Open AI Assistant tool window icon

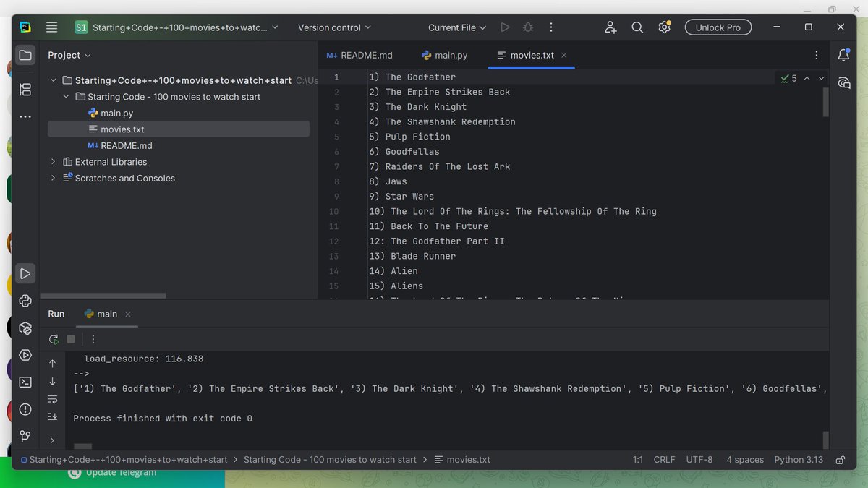[843, 82]
